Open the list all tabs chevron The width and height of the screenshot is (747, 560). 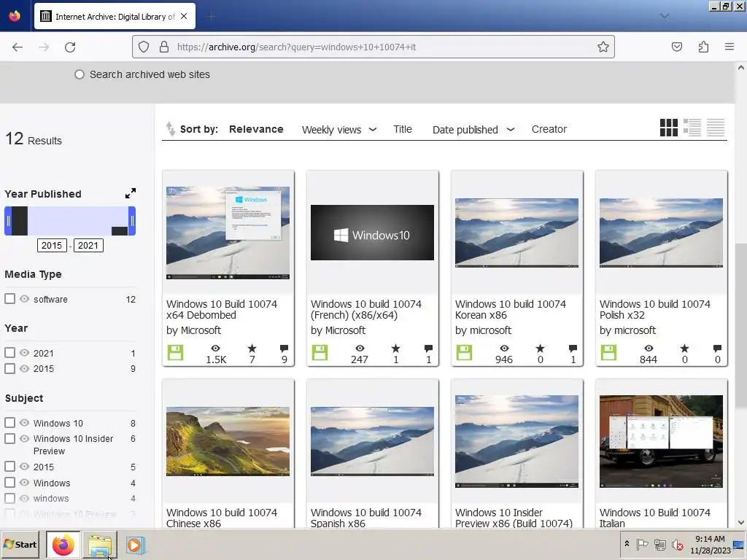point(664,16)
